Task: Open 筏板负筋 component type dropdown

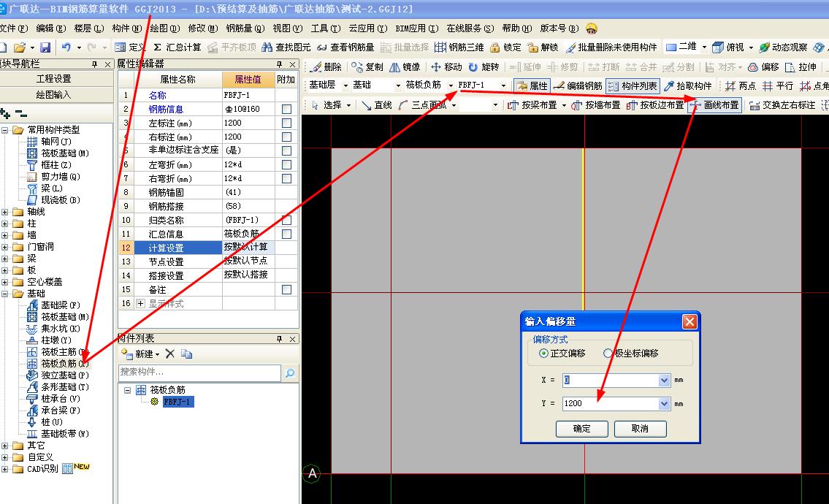Action: pyautogui.click(x=451, y=85)
